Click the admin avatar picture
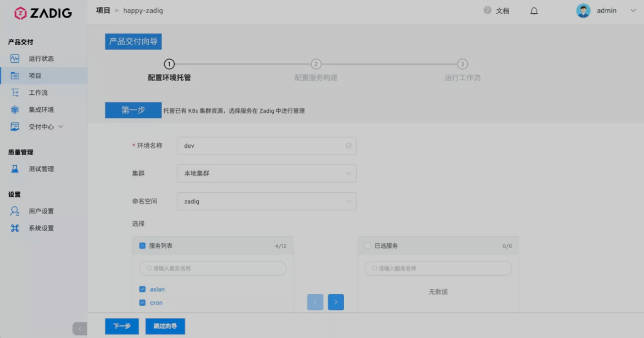The height and width of the screenshot is (338, 644). pyautogui.click(x=583, y=11)
